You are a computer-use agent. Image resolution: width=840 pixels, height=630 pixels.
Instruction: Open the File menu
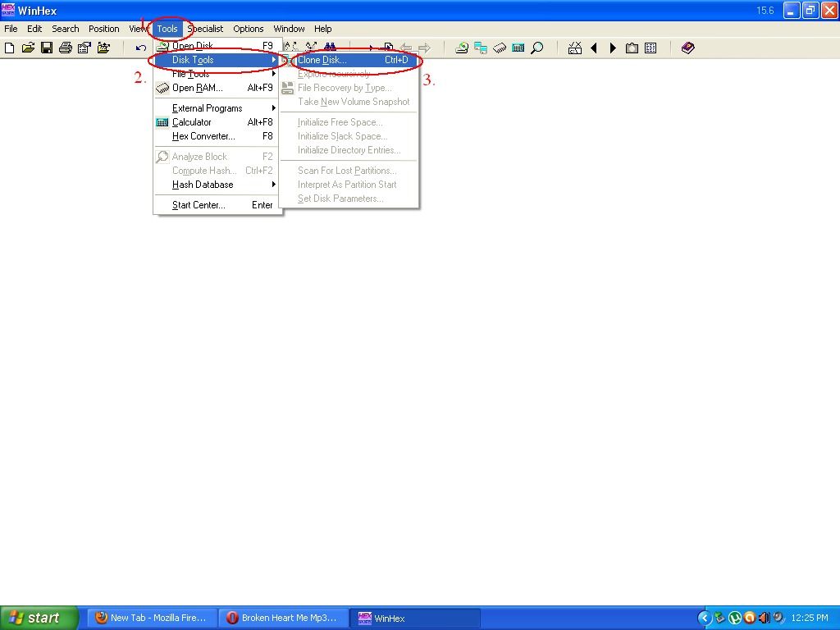click(11, 29)
